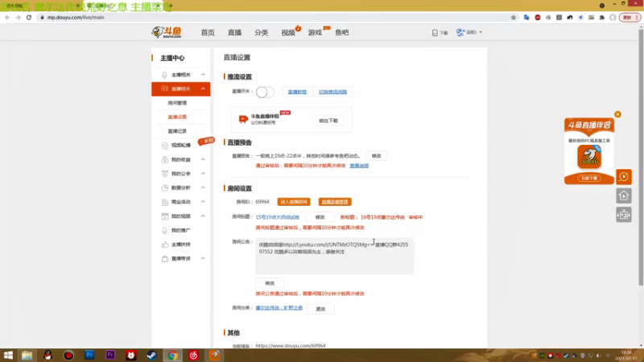This screenshot has width=644, height=362.
Task: Click the 前往下载 button
Action: point(328,121)
